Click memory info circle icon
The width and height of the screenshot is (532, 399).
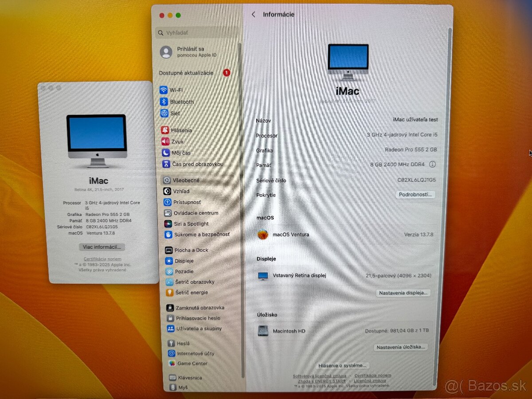click(432, 164)
